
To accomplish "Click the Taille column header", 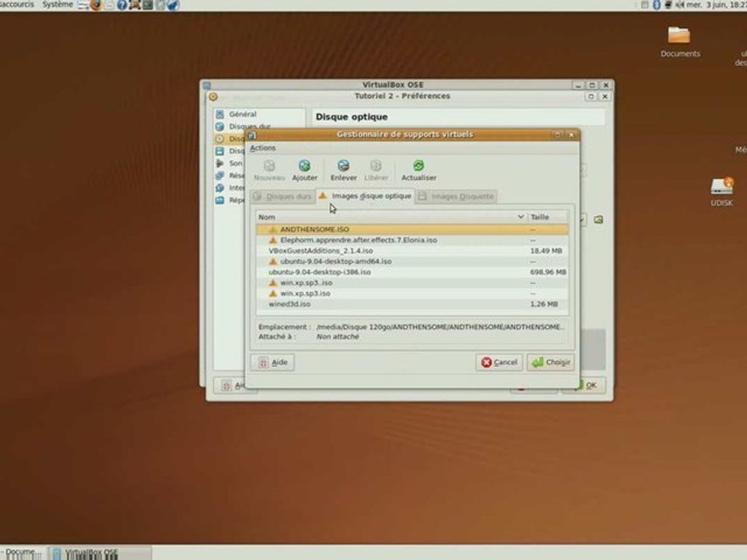I will pyautogui.click(x=548, y=217).
